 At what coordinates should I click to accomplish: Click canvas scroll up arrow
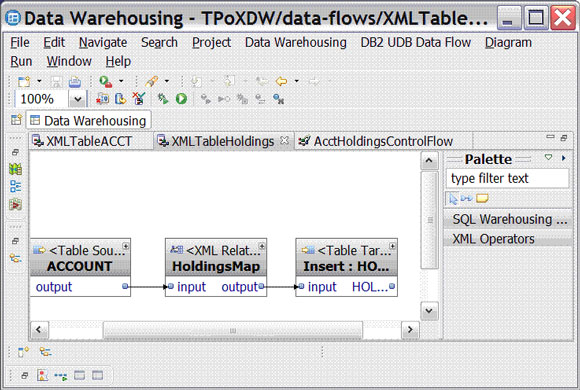(429, 160)
